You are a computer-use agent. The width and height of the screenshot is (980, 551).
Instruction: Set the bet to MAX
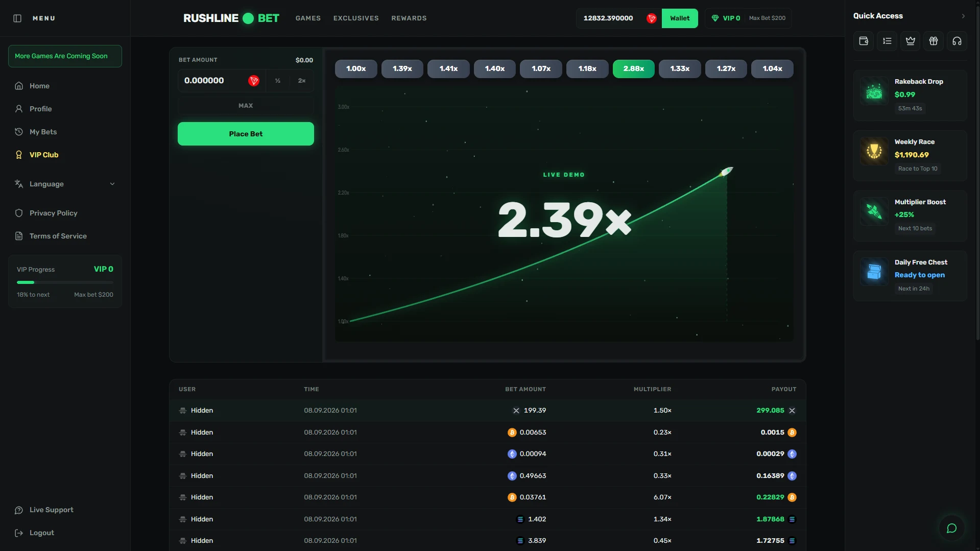tap(246, 106)
